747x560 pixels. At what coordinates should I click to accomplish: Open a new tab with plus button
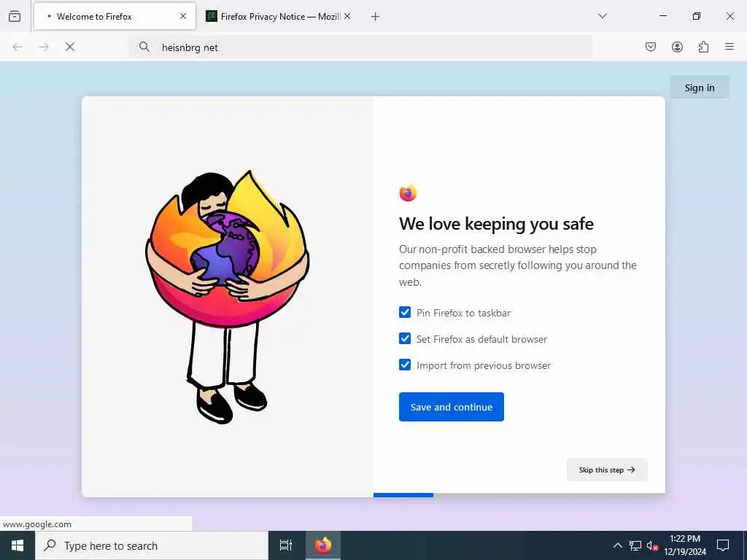click(x=376, y=17)
